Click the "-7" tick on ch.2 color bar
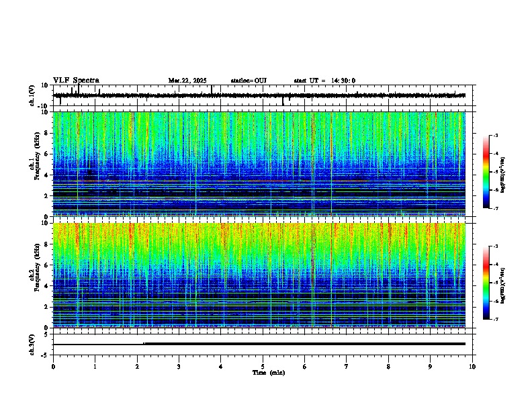The image size is (532, 411). point(495,319)
